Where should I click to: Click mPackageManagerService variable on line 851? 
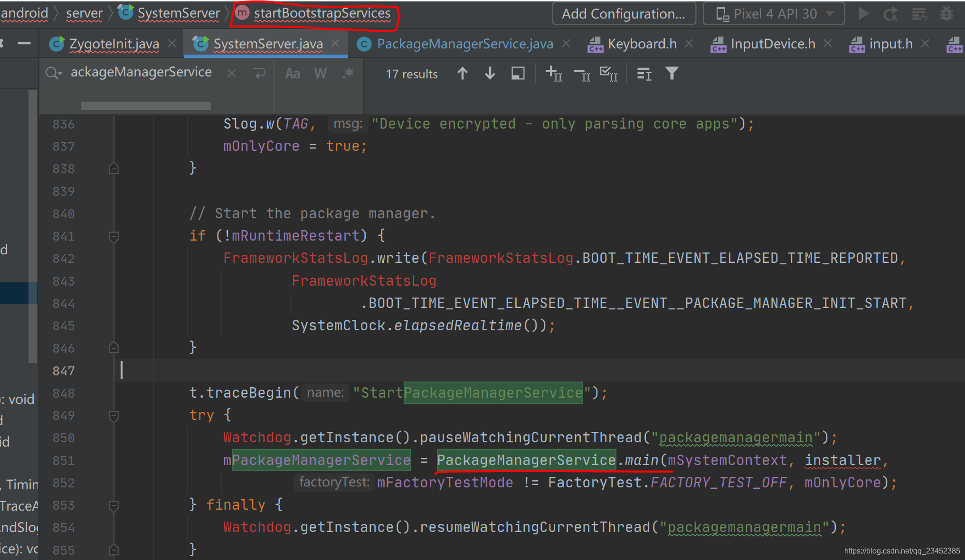(317, 460)
